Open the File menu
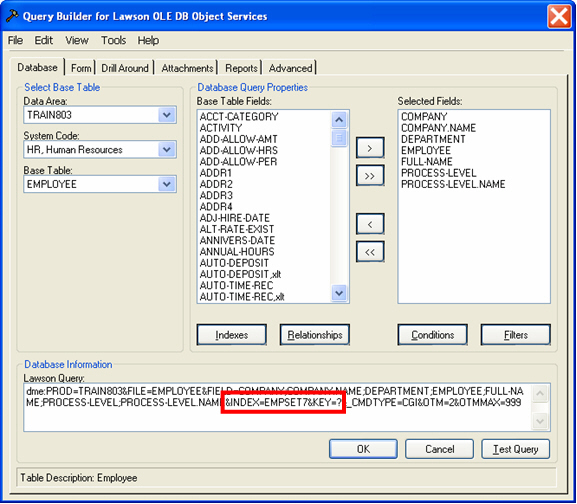 [15, 40]
